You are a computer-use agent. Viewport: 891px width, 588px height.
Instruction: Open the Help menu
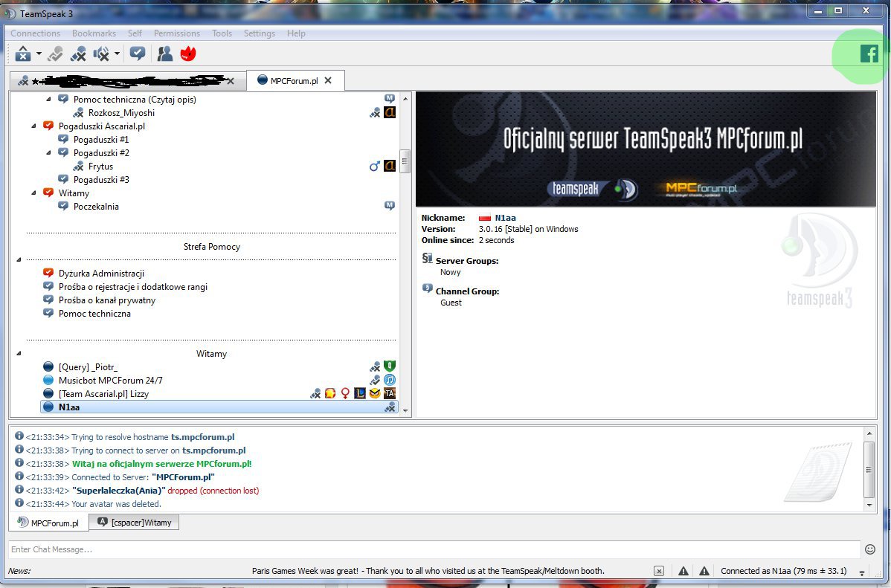296,33
